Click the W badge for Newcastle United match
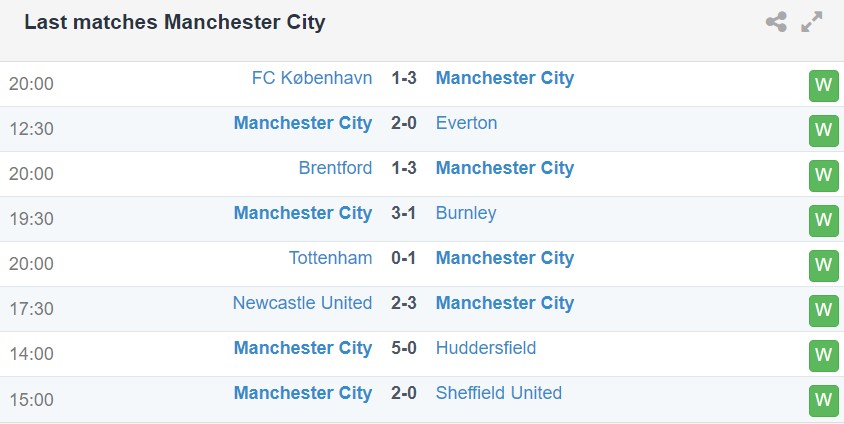The width and height of the screenshot is (844, 424). [823, 310]
